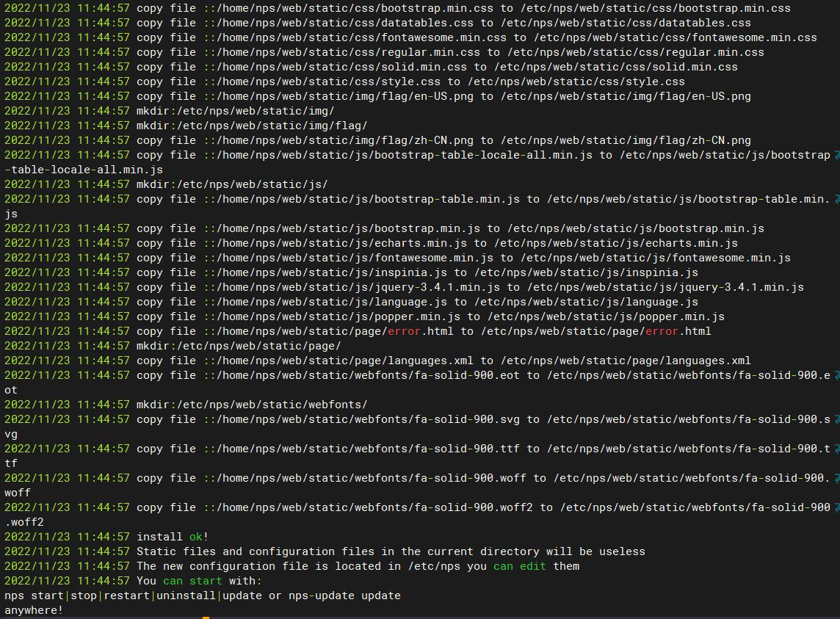Viewport: 840px width, 619px height.
Task: Click the destination path ending in style.css
Action: pos(576,82)
